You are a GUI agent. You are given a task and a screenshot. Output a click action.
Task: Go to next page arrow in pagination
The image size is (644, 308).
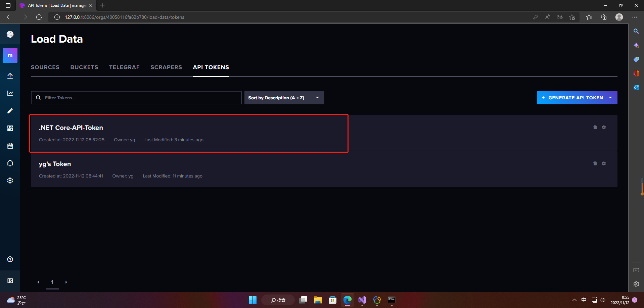[66, 282]
